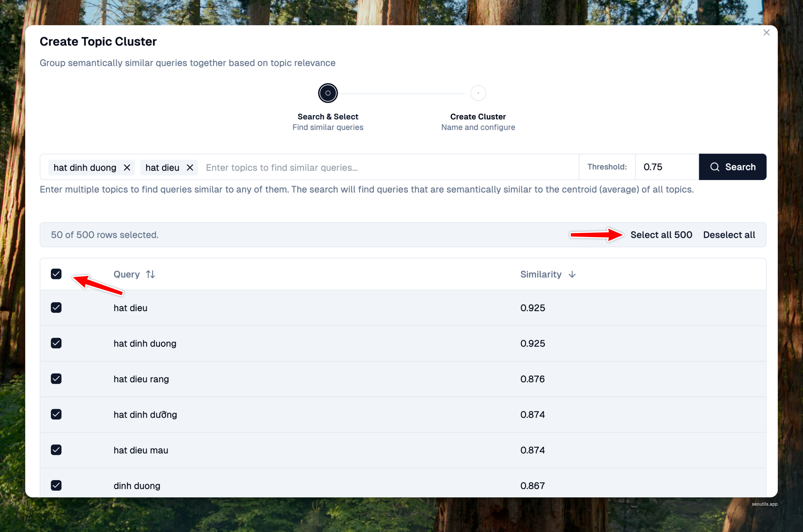Uncheck the 'hat dieu' row checkbox
This screenshot has width=803, height=532.
[56, 308]
